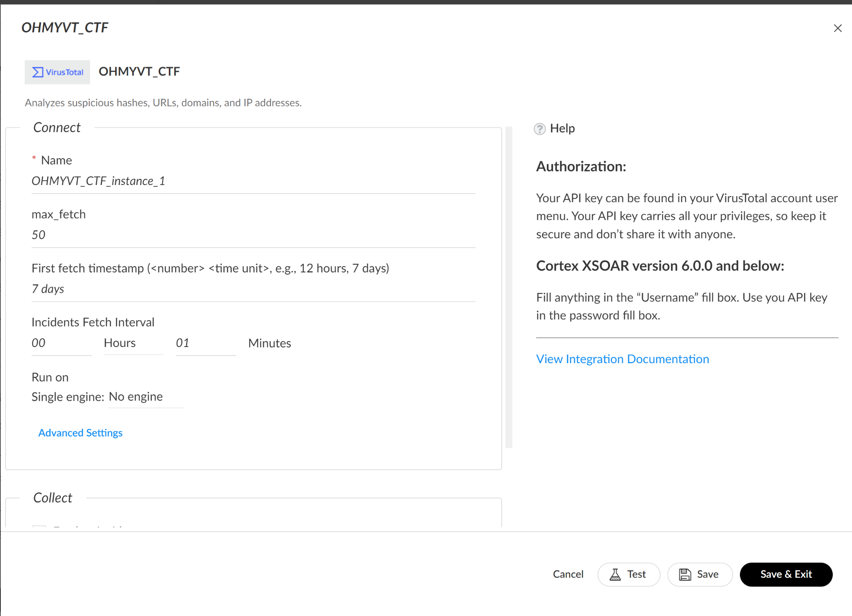The height and width of the screenshot is (616, 852).
Task: Click the floppy disk icon on Save
Action: tap(685, 575)
